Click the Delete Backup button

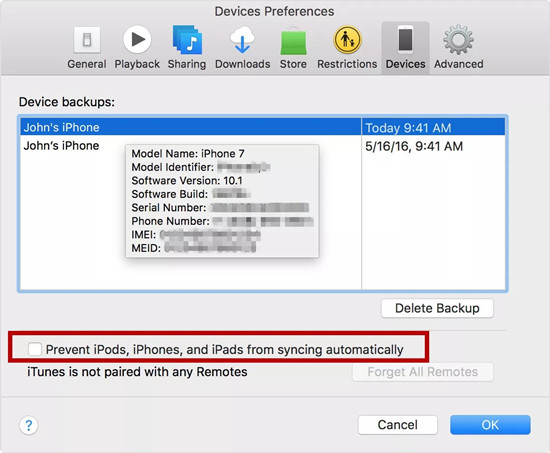(437, 308)
